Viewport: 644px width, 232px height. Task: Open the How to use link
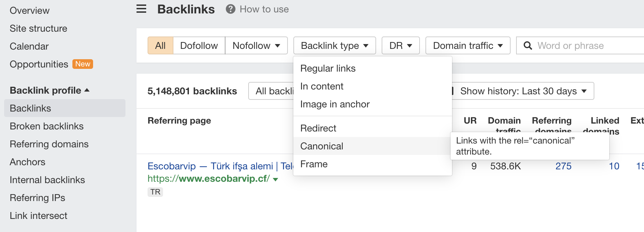264,9
